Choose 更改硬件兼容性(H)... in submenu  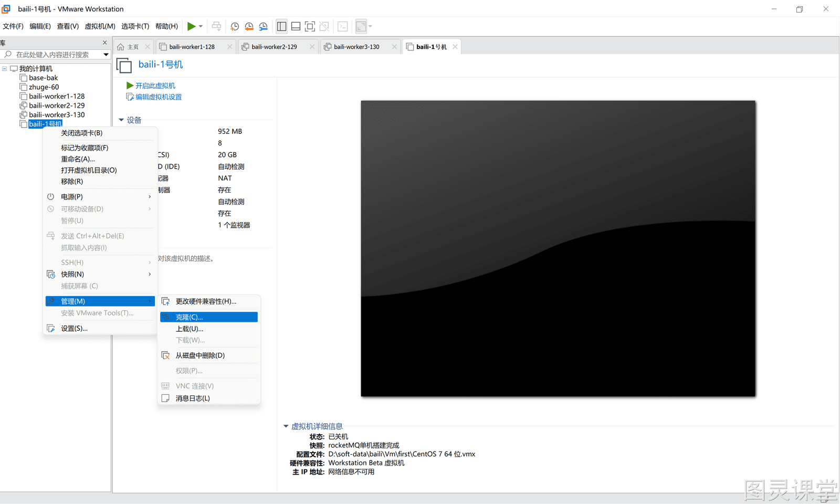(209, 301)
